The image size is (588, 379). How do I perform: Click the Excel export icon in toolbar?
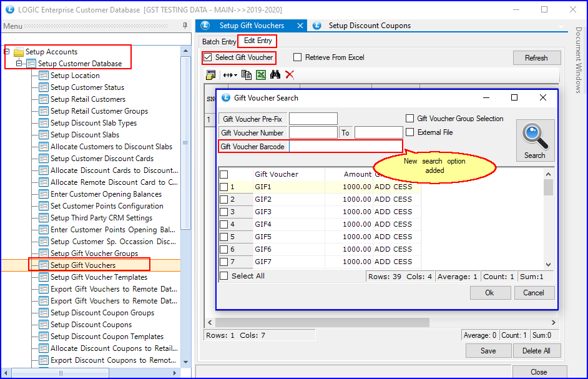point(261,75)
